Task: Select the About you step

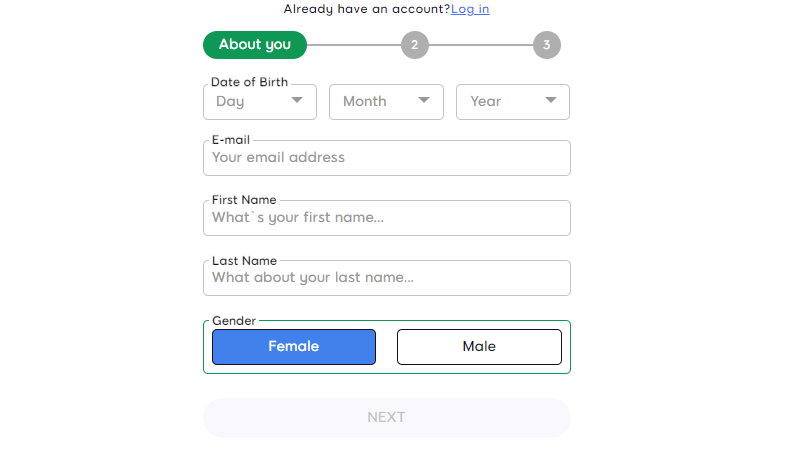Action: [255, 45]
